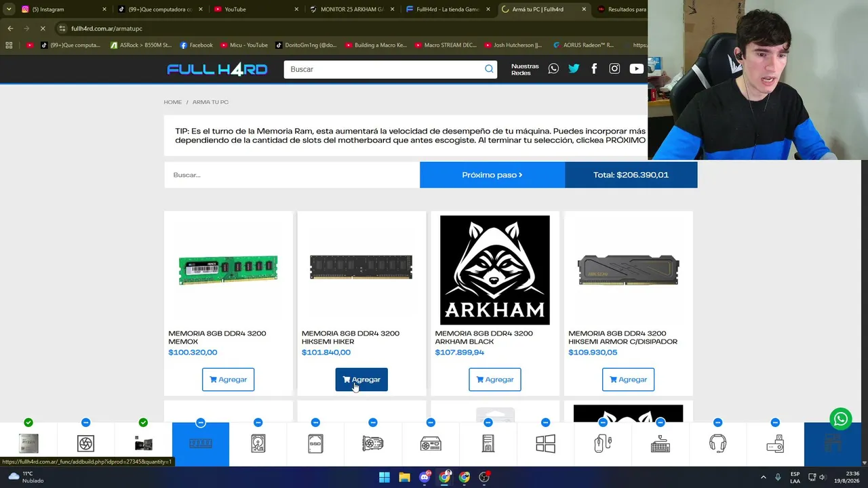Image resolution: width=868 pixels, height=488 pixels.
Task: Select the keyboard build step icon
Action: pos(660,444)
